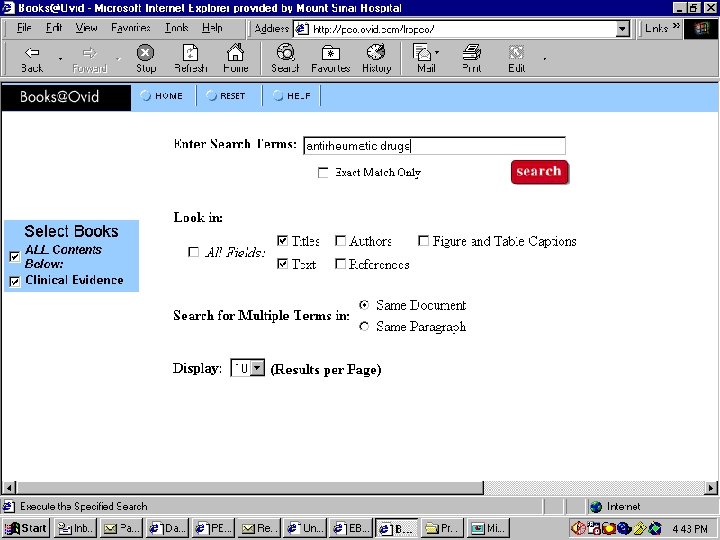720x540 pixels.
Task: Switch to the Inb.. taskbar window
Action: coord(76,529)
